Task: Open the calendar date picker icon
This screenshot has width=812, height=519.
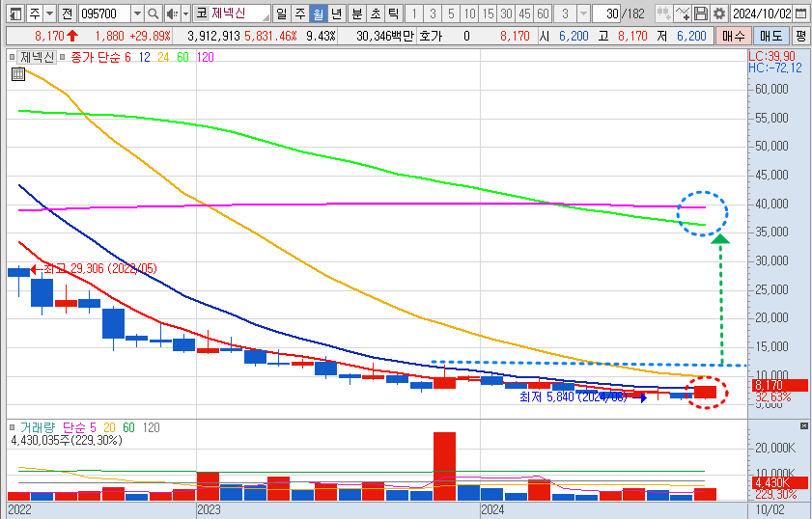Action: click(x=800, y=14)
